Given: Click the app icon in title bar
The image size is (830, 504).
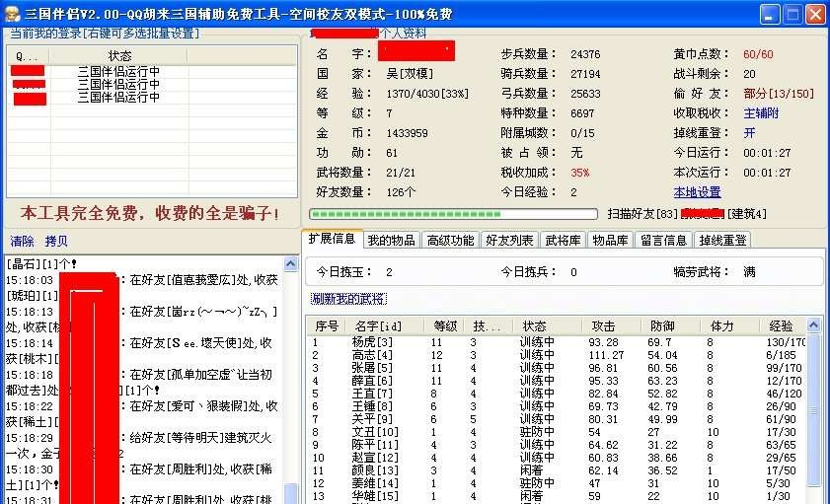Looking at the screenshot, I should pos(12,14).
